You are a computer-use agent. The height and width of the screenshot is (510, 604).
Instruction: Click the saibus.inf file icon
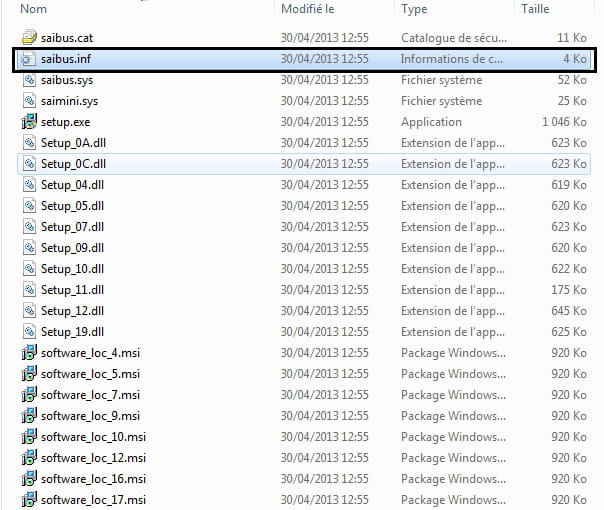point(29,59)
